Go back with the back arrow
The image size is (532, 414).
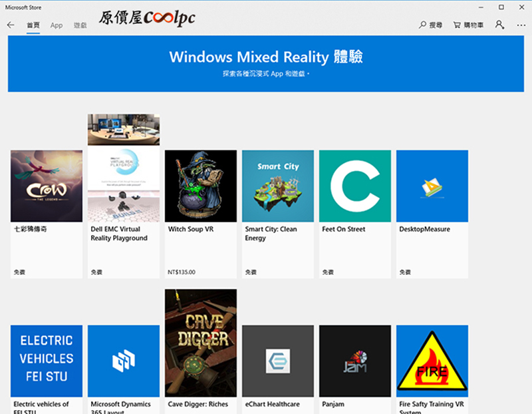click(x=11, y=25)
